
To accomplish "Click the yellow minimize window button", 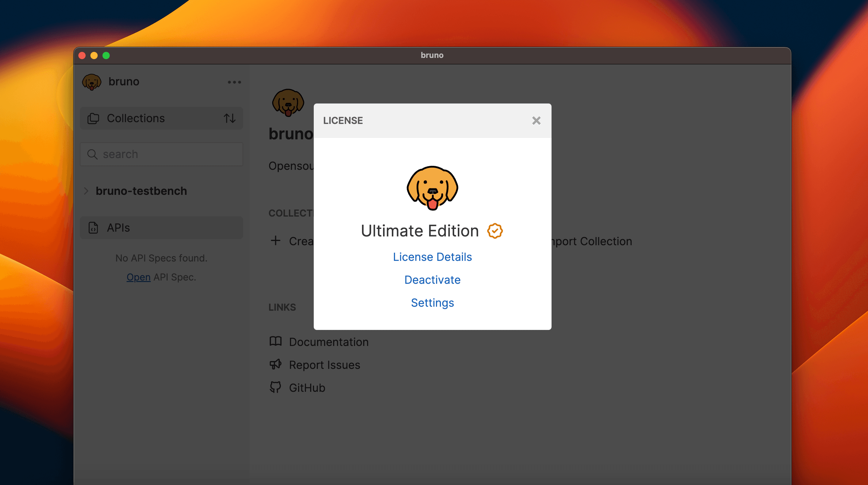I will point(94,55).
